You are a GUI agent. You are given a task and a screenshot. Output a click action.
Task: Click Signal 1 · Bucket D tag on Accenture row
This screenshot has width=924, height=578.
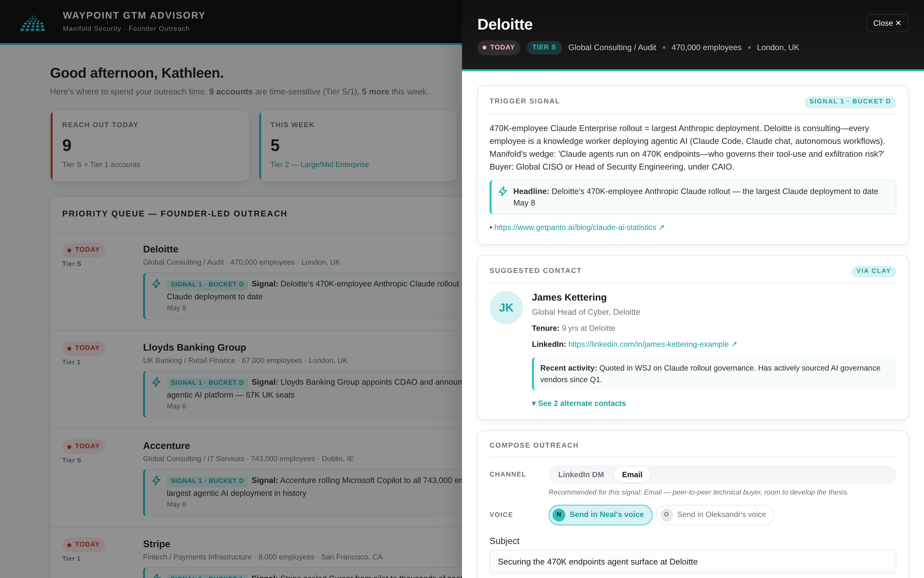[207, 481]
